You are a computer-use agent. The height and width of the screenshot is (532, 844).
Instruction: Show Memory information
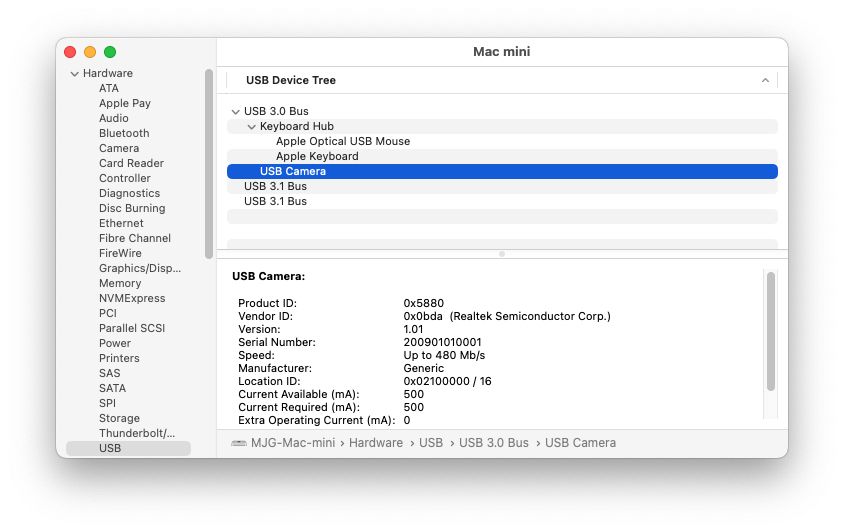point(120,283)
